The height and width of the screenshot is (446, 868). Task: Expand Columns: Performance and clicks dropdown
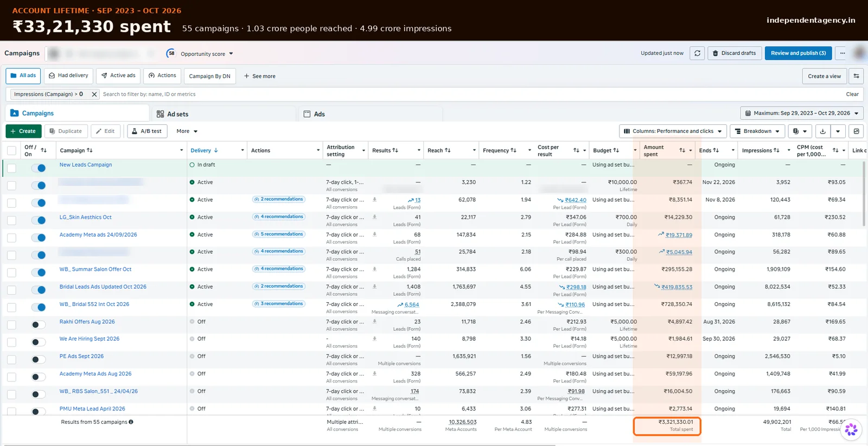673,131
